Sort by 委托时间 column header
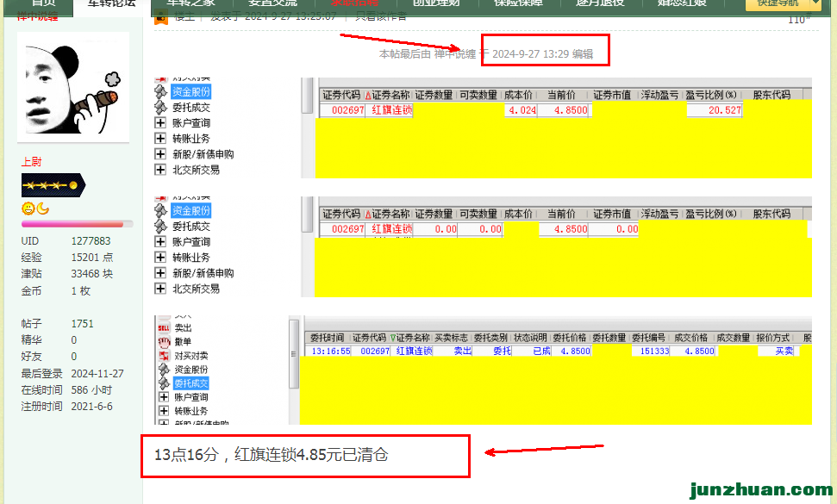The height and width of the screenshot is (504, 837). click(x=328, y=338)
